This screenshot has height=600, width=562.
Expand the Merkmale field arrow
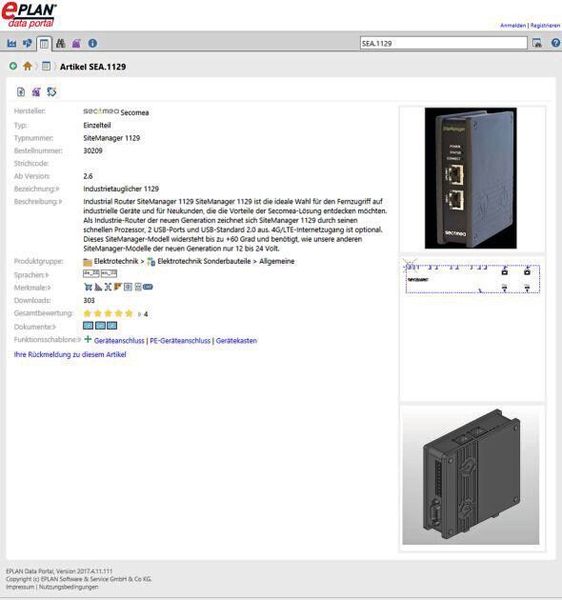(49, 288)
